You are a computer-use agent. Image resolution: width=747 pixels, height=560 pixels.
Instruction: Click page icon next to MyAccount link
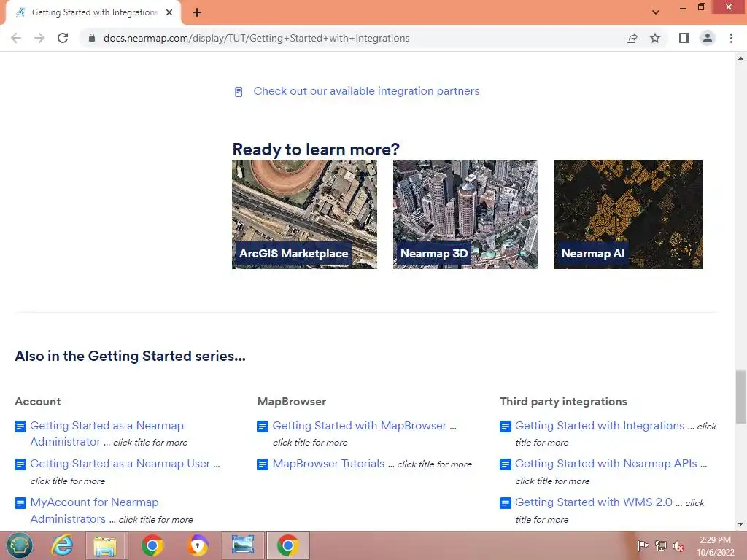pyautogui.click(x=20, y=503)
